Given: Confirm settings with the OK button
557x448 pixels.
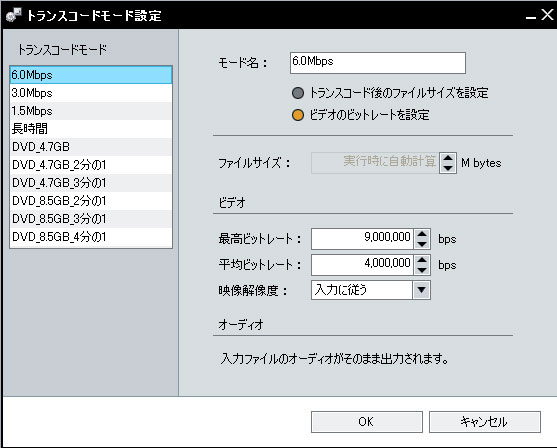Looking at the screenshot, I should [x=367, y=422].
